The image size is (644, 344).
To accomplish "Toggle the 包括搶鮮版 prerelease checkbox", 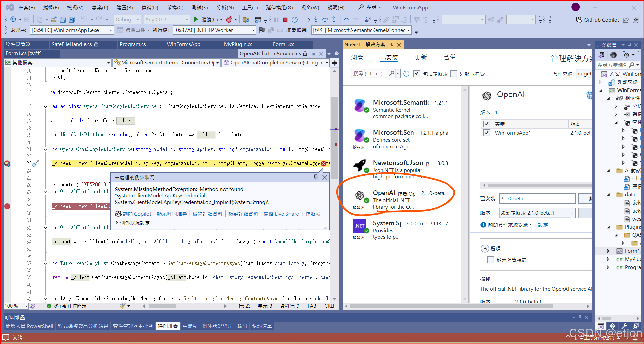I will 417,74.
